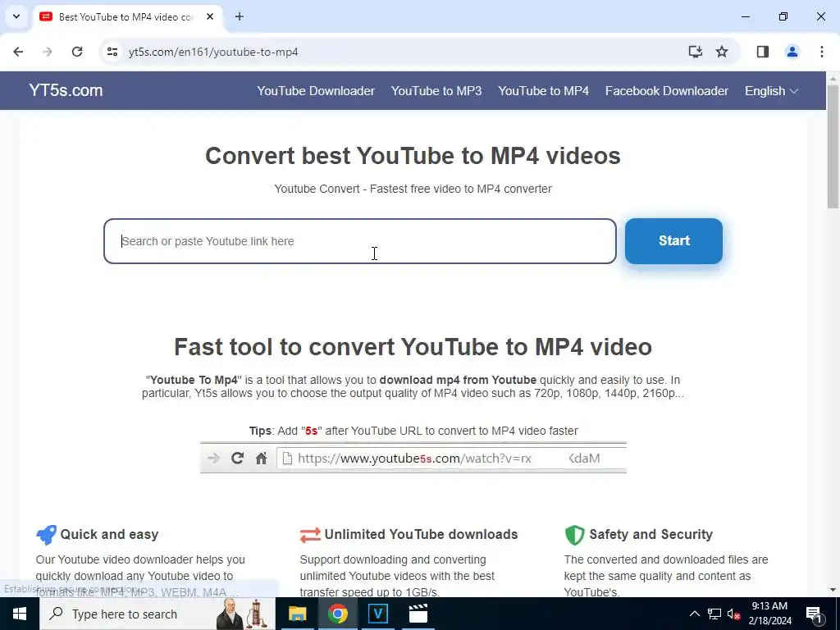
Task: Click the install app icon in address bar
Action: (x=696, y=52)
